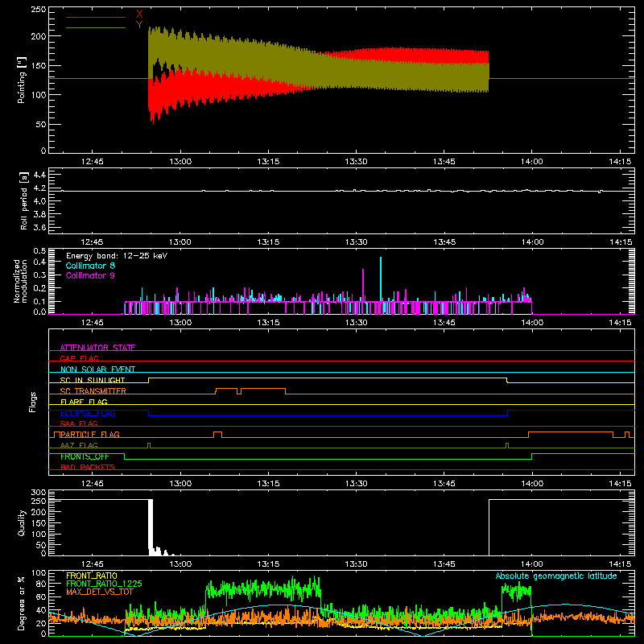This screenshot has width=644, height=644.
Task: Click 13:00 time label under Pointing plot
Action: [180, 162]
